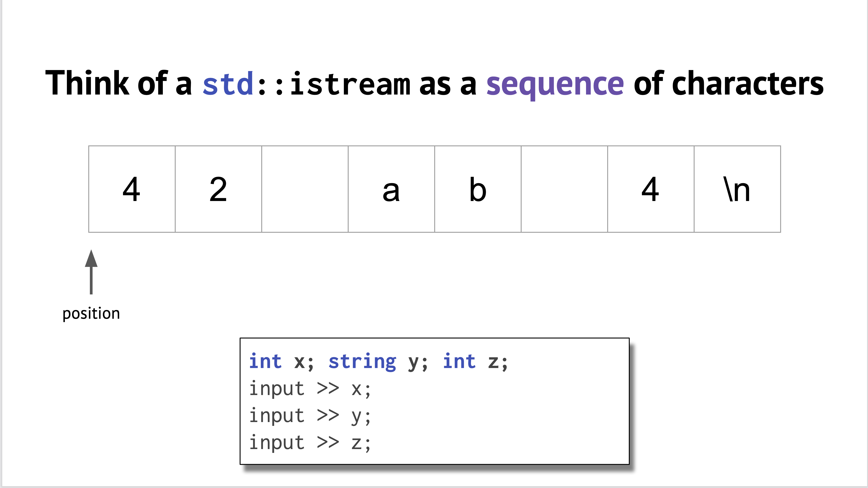868x488 pixels.
Task: Select the first cell containing 4
Action: pyautogui.click(x=132, y=189)
